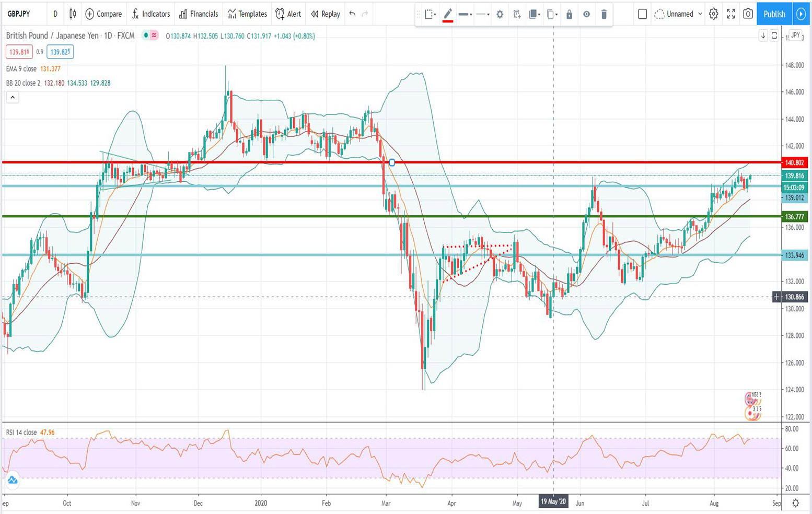
Task: Open the Indicators panel
Action: pos(151,14)
